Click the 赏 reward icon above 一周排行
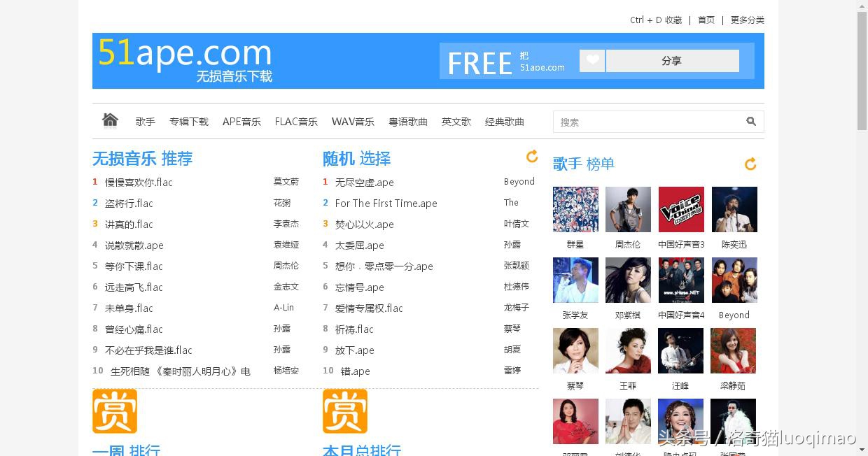 click(115, 411)
